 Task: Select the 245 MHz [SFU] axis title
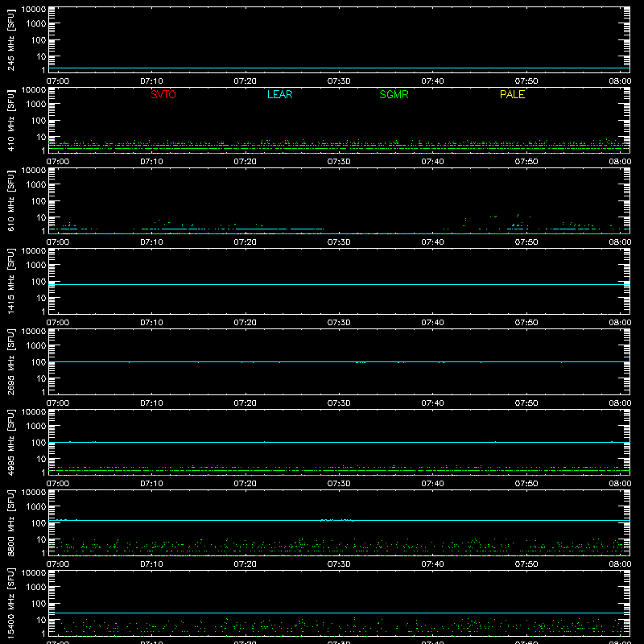pos(10,40)
